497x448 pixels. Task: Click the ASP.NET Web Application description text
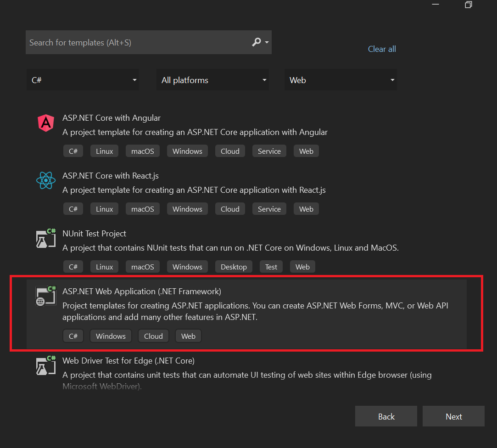[x=255, y=311]
